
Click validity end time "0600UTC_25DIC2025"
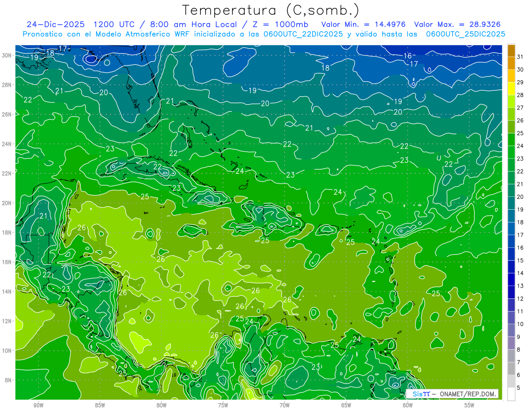tap(465, 34)
